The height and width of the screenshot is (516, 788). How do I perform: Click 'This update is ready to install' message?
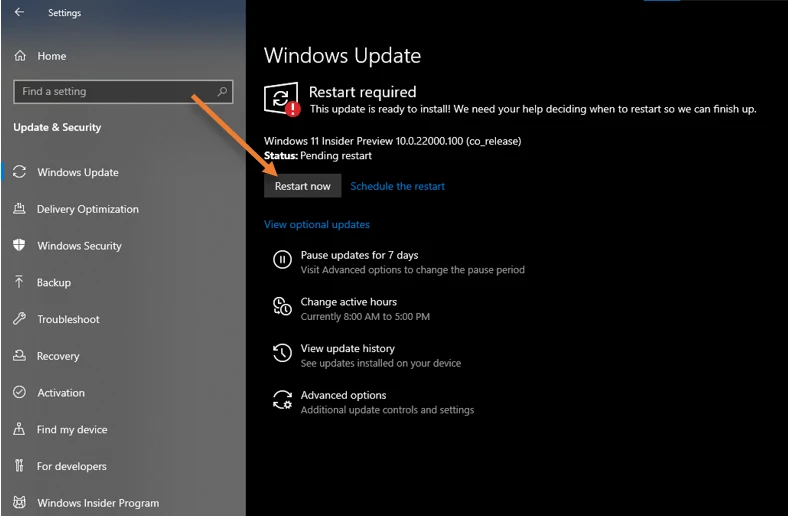533,109
